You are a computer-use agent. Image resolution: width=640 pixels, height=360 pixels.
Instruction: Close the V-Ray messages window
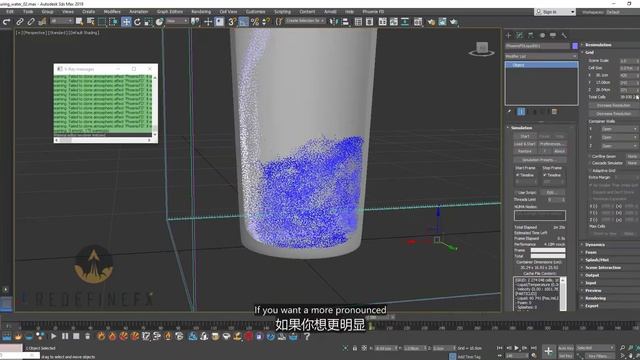pos(150,69)
